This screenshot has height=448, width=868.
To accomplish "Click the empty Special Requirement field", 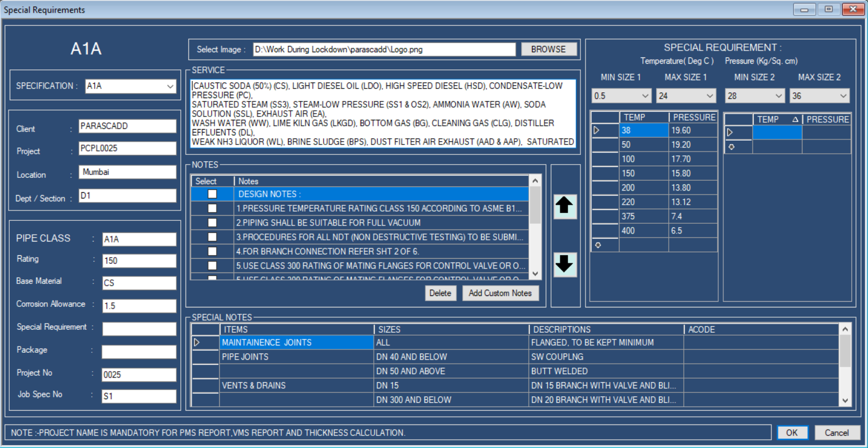I will [139, 329].
